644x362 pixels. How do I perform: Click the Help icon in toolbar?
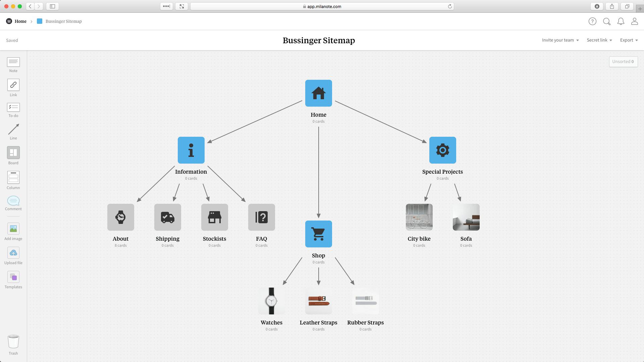point(592,21)
